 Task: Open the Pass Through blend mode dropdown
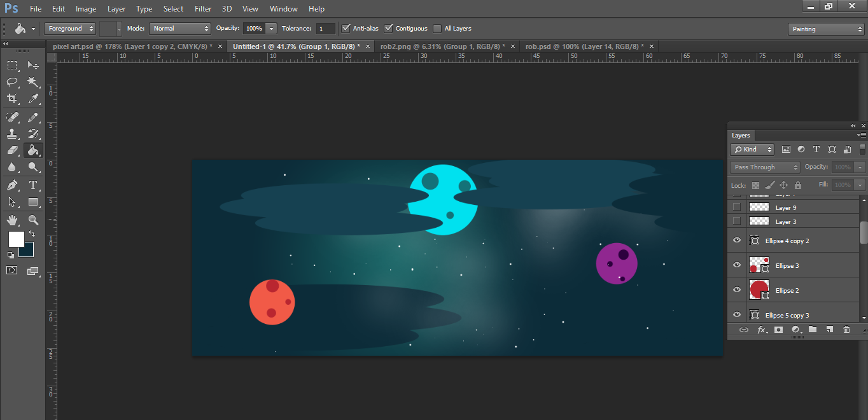765,167
